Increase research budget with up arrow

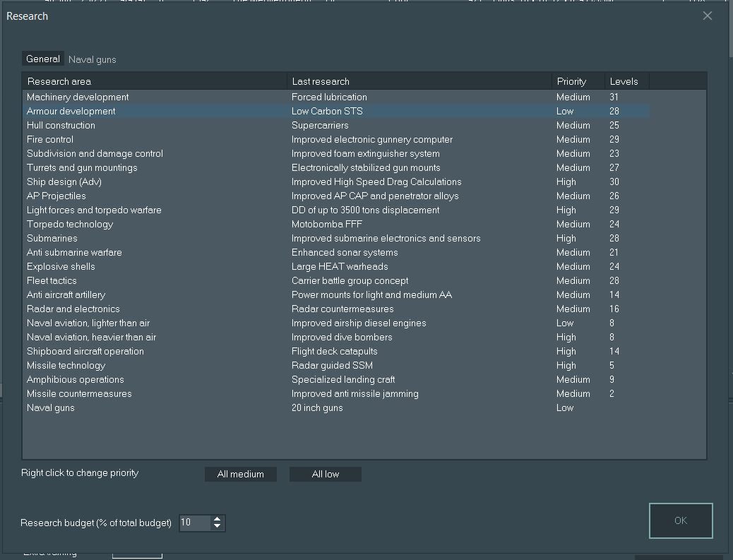pos(217,519)
